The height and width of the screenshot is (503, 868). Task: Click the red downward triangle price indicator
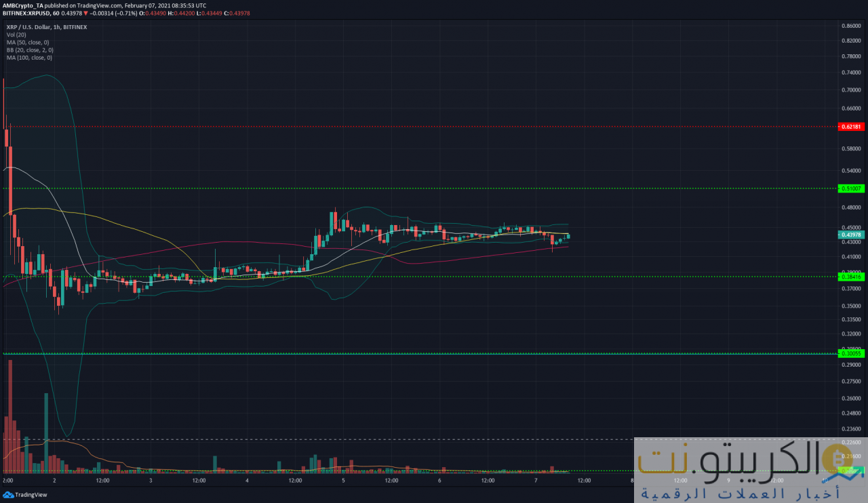pos(86,12)
